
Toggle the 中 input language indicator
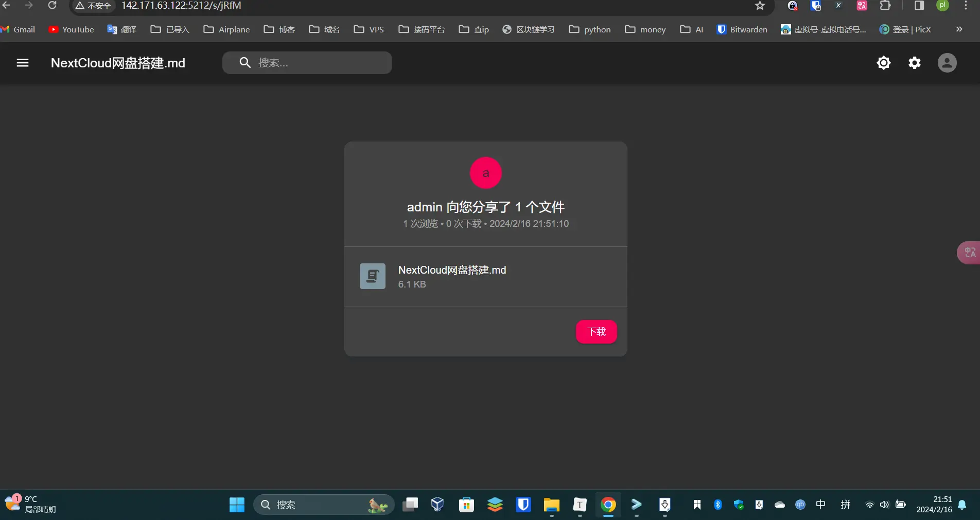[x=821, y=505]
